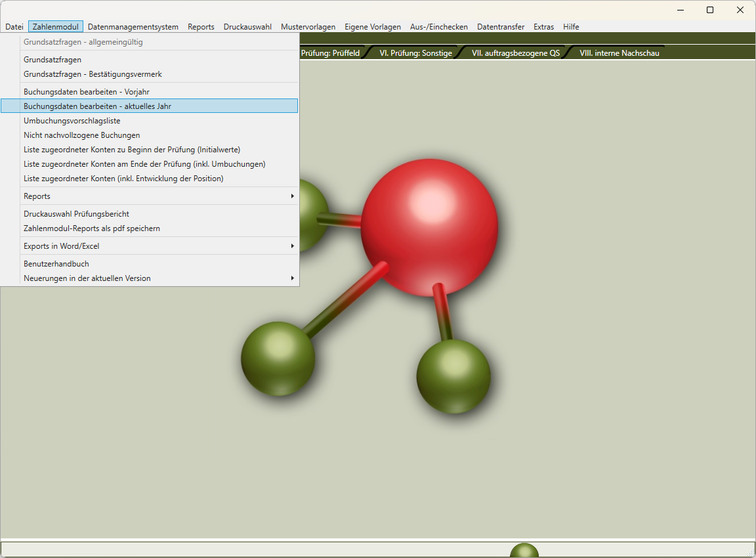Click 'Nicht nachvollzogene Buchungen' menu item

pyautogui.click(x=81, y=135)
